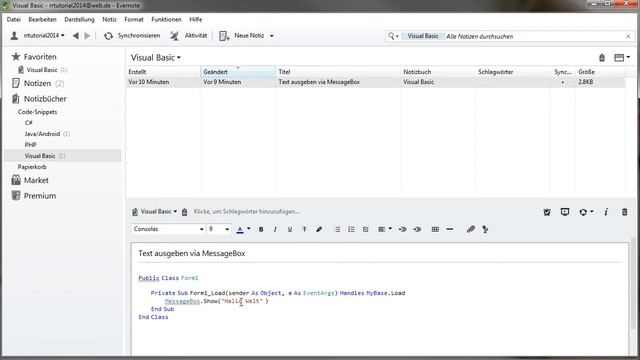Insert a horizontal rule
Viewport: 640px width, 360px height.
coord(450,229)
